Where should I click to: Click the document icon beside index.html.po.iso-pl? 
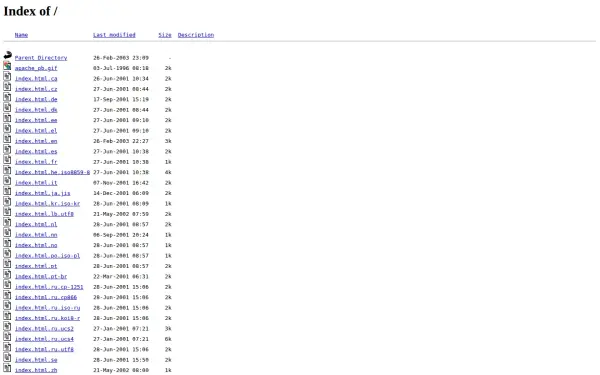[x=7, y=253]
